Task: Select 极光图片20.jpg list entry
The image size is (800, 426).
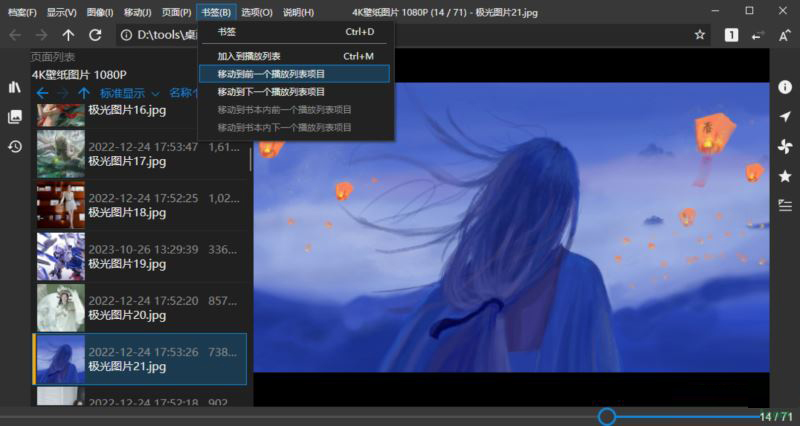Action: point(141,308)
